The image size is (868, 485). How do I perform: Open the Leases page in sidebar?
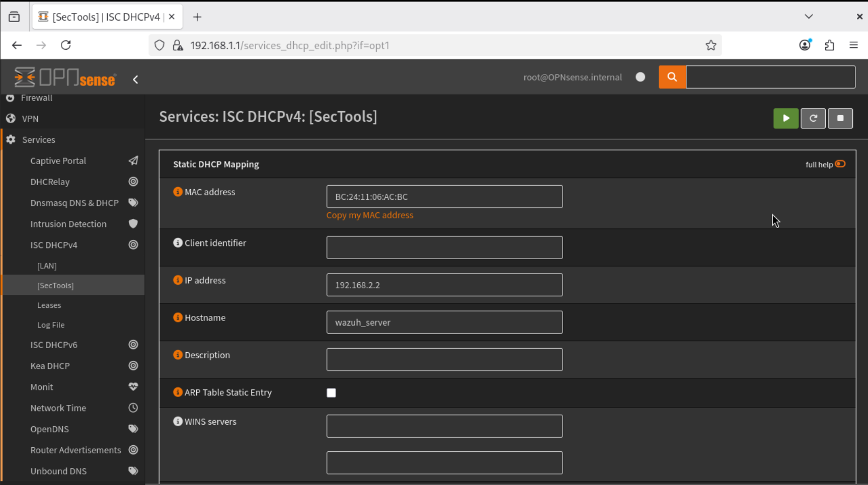tap(49, 305)
